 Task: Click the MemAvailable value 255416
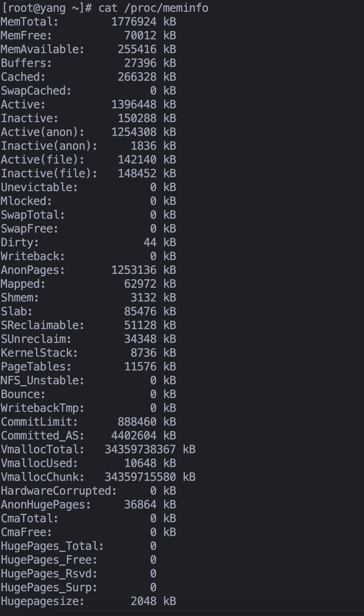point(137,49)
